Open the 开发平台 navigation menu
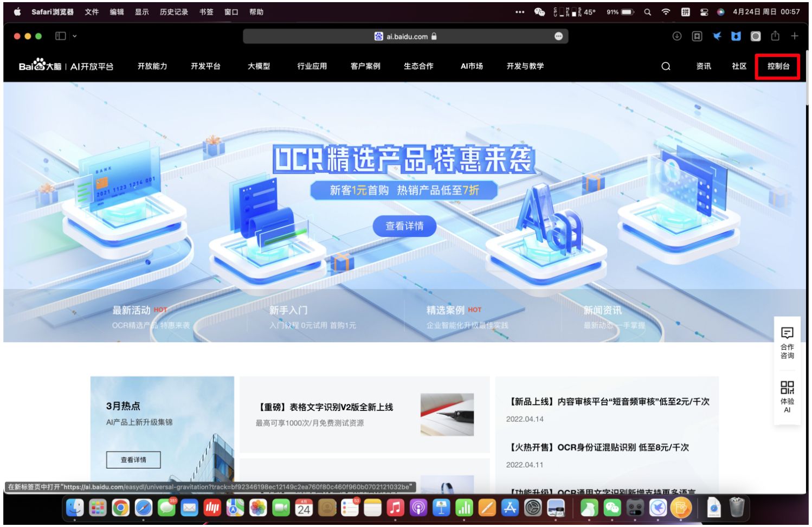The height and width of the screenshot is (527, 812). tap(205, 66)
